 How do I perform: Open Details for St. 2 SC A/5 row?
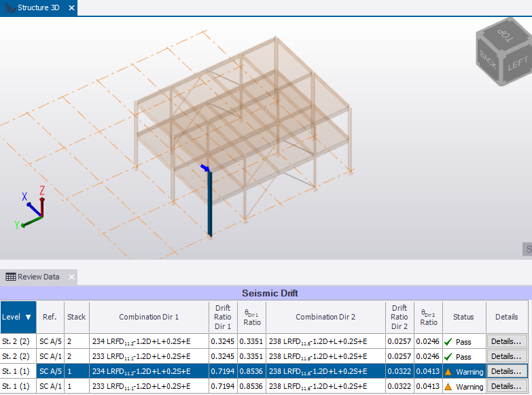pos(507,341)
